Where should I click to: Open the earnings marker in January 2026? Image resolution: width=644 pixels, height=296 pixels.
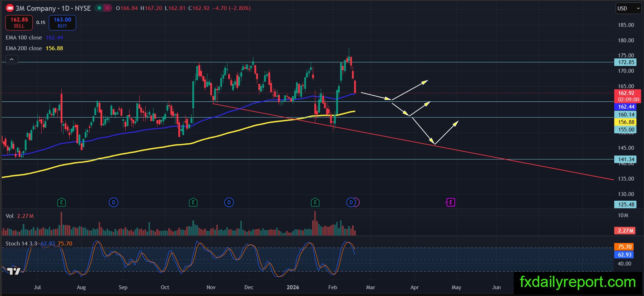[315, 202]
